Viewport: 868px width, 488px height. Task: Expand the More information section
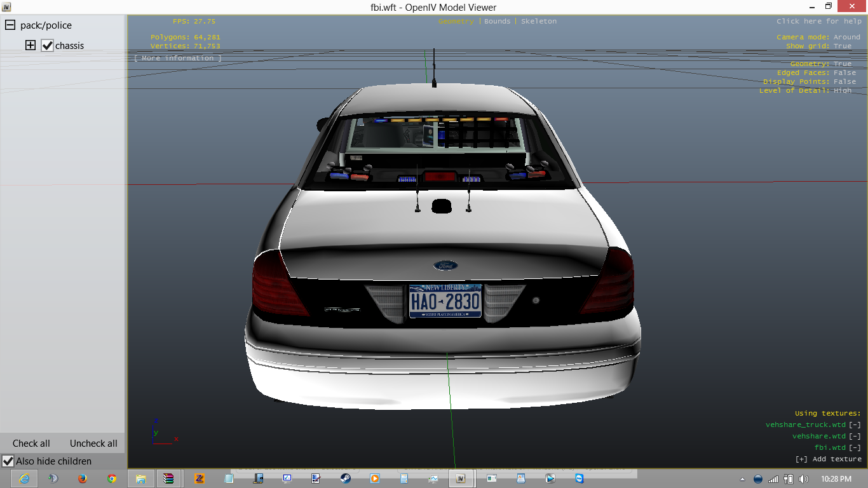(x=178, y=58)
